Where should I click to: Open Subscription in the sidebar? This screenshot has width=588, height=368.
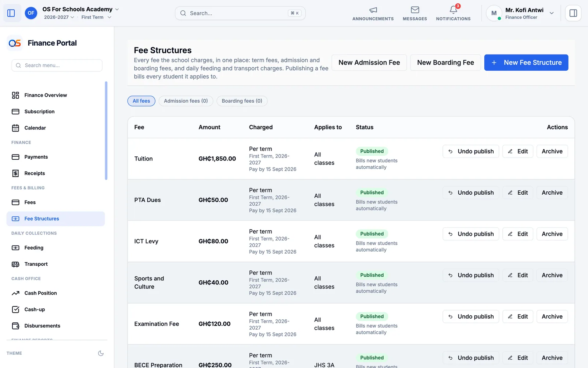55,112
